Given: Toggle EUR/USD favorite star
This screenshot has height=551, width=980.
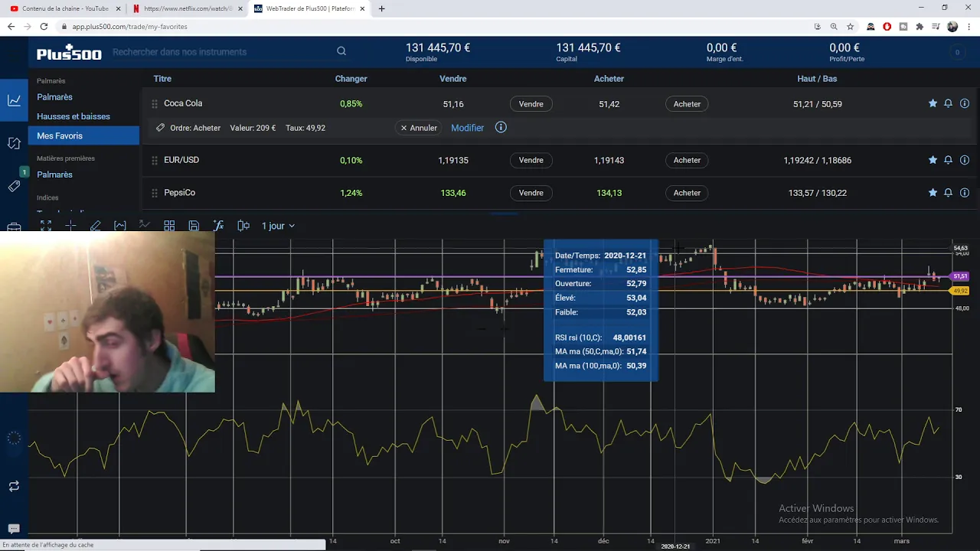Looking at the screenshot, I should (x=933, y=160).
